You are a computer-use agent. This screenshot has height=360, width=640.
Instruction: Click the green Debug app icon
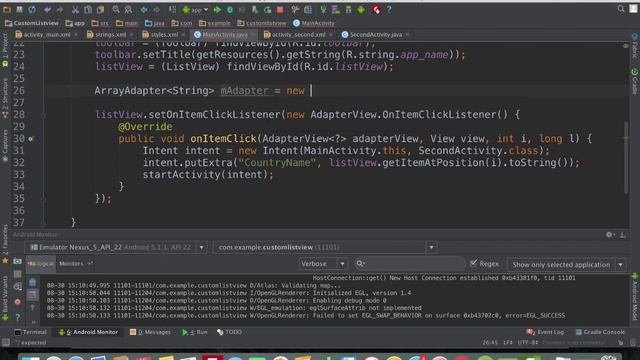click(x=230, y=9)
